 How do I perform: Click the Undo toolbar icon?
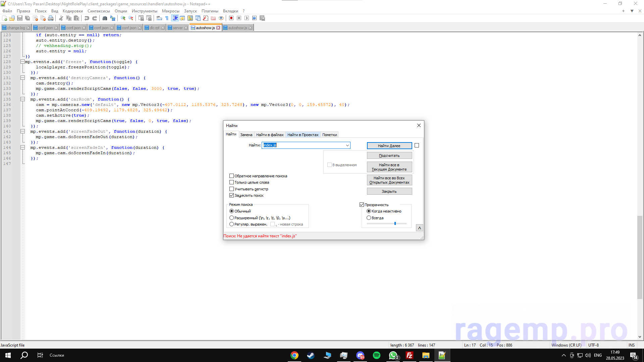point(87,18)
